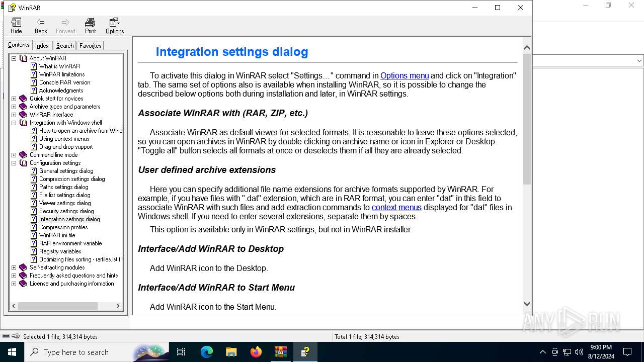Collapse the About WinRAR tree node

click(14, 58)
